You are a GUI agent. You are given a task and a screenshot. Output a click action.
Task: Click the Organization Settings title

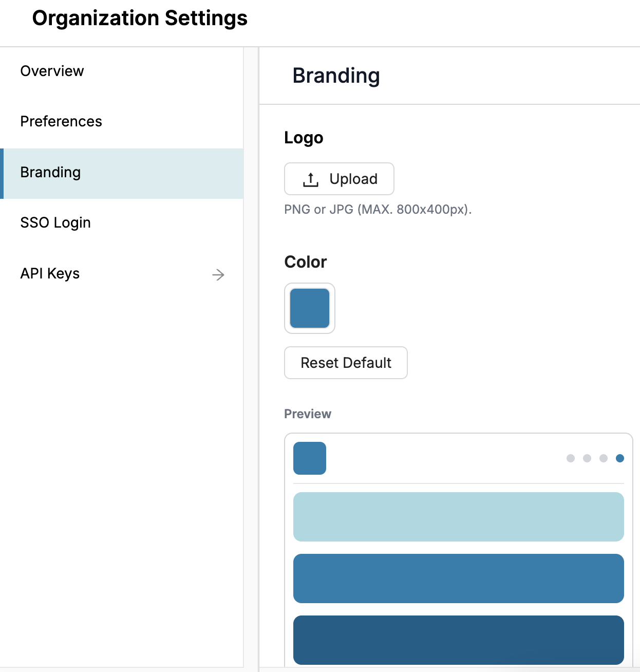click(x=140, y=18)
